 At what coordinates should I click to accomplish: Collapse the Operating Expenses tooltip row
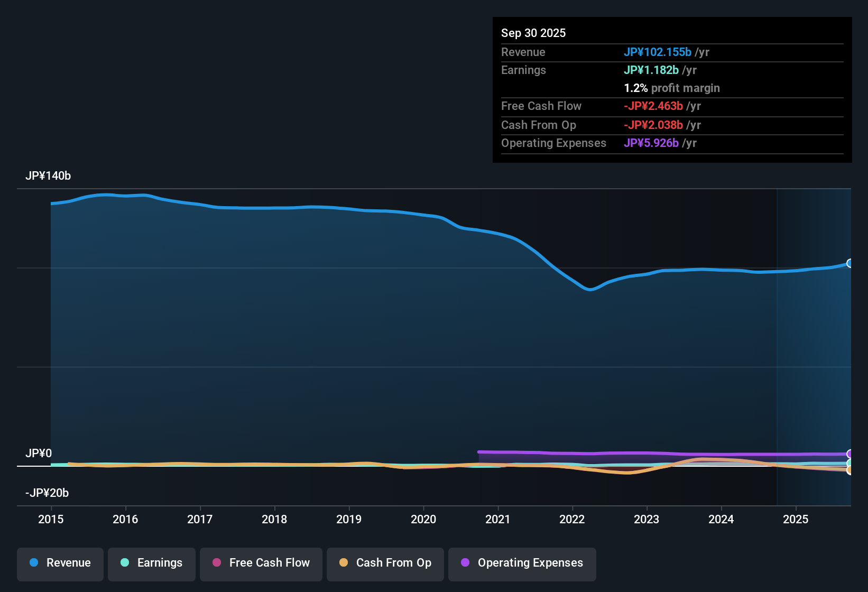click(553, 143)
